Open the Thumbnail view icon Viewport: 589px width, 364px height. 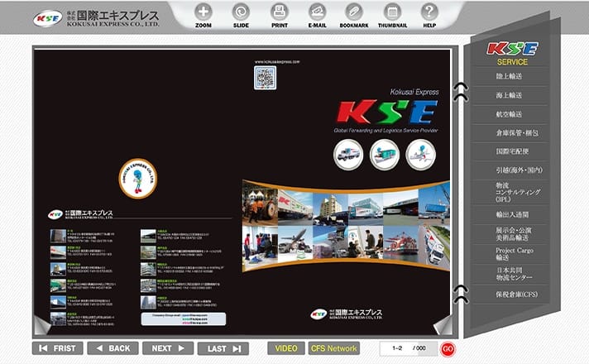pyautogui.click(x=392, y=12)
